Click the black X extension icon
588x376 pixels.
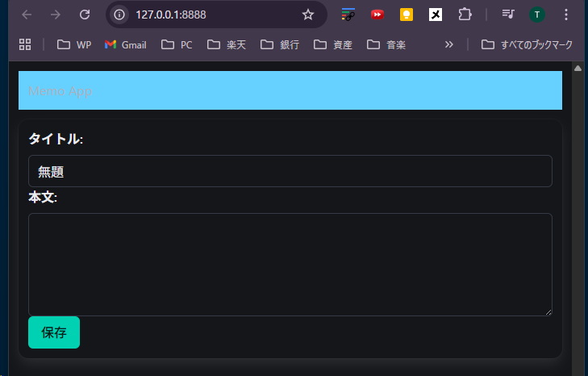point(436,15)
